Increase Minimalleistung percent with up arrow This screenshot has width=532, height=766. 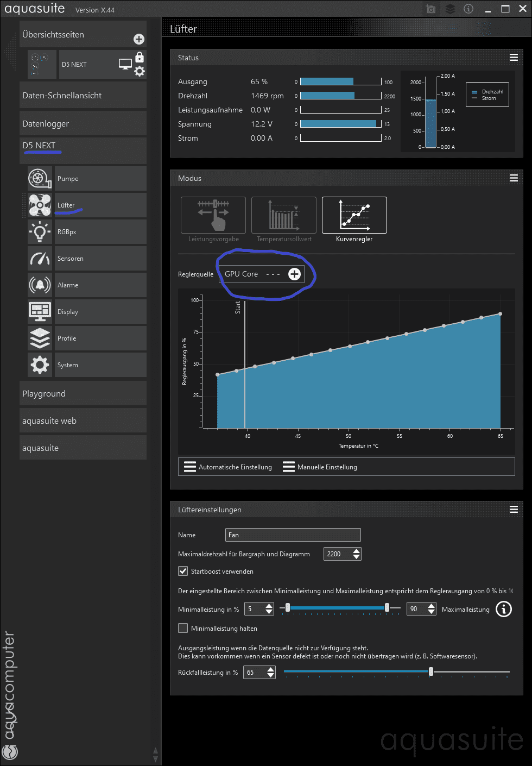(269, 606)
